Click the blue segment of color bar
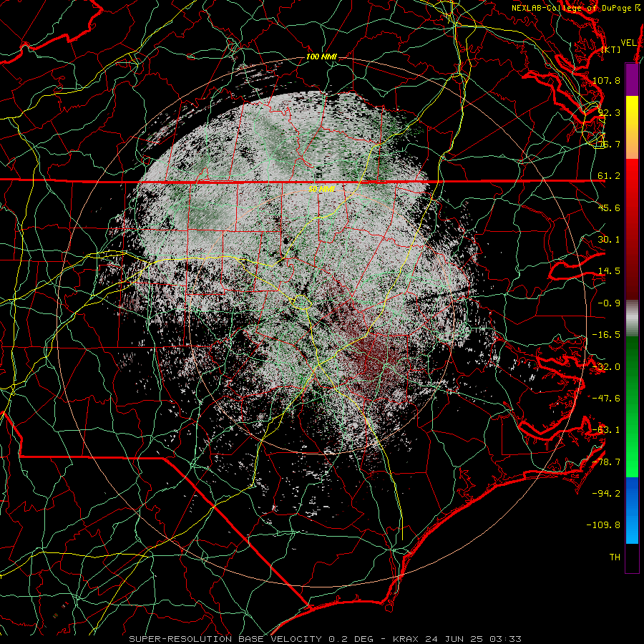The width and height of the screenshot is (644, 644). tap(632, 510)
